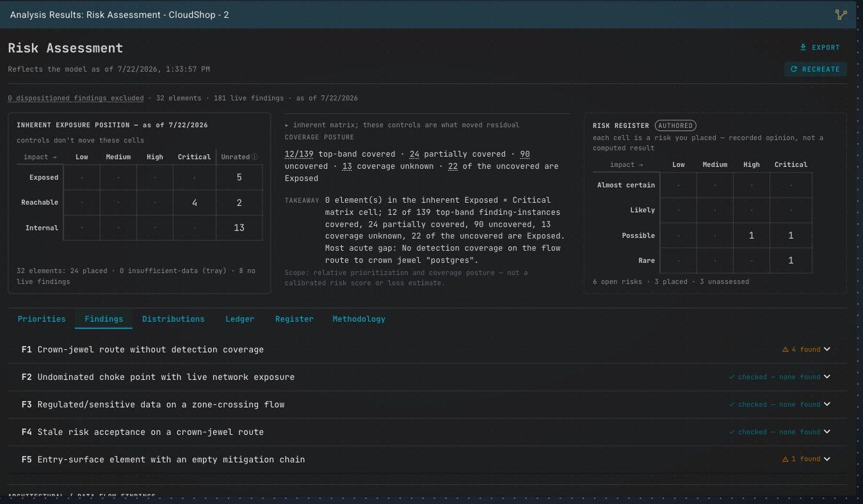Screen dimensions: 863x504
Task: Click the 12/139 top-band covered value
Action: point(300,154)
